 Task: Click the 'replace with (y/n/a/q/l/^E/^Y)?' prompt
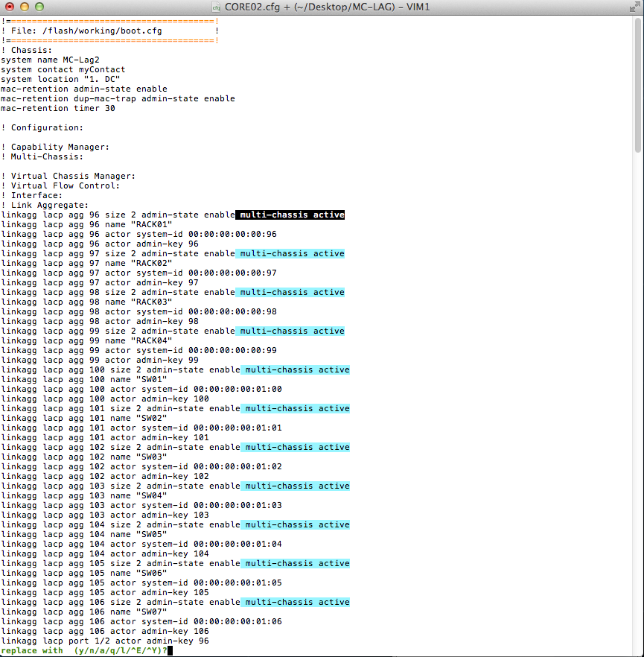[x=86, y=650]
